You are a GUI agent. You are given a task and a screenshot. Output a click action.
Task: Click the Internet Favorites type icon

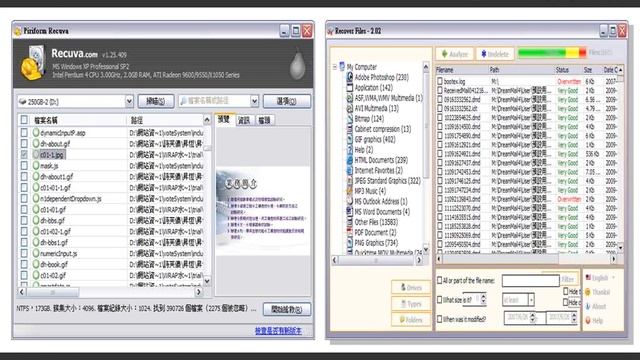pyautogui.click(x=349, y=170)
